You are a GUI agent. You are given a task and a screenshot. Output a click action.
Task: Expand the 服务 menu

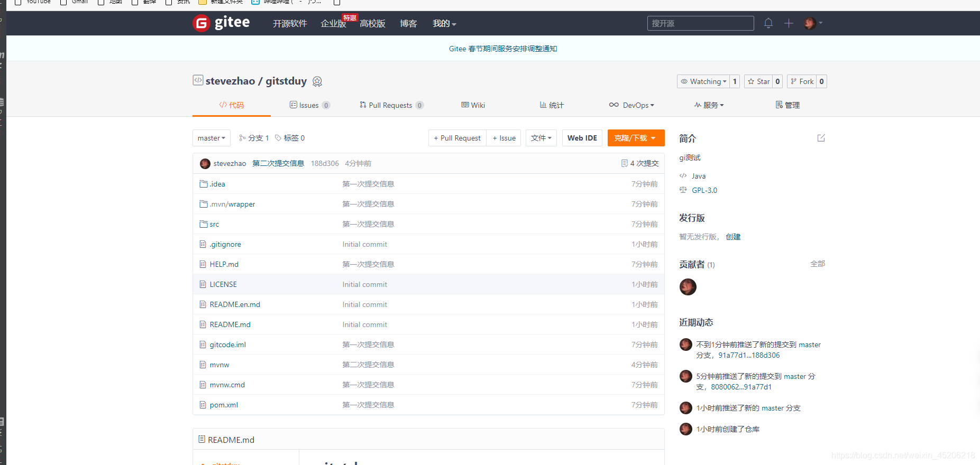point(709,105)
